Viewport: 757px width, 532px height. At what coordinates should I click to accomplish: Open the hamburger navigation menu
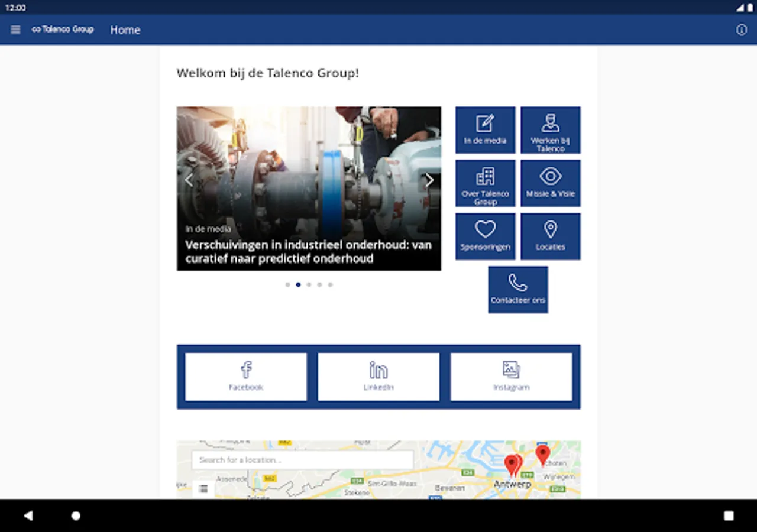(x=15, y=30)
